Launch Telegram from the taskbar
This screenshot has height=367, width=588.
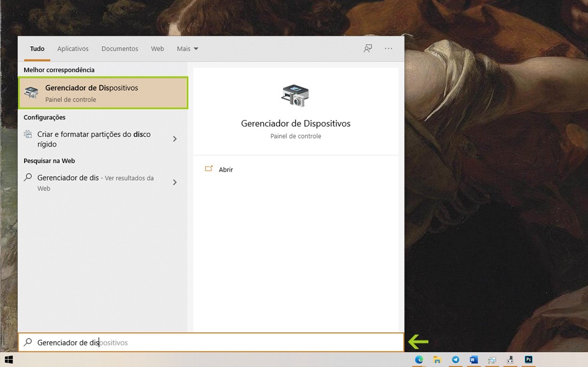tap(455, 360)
